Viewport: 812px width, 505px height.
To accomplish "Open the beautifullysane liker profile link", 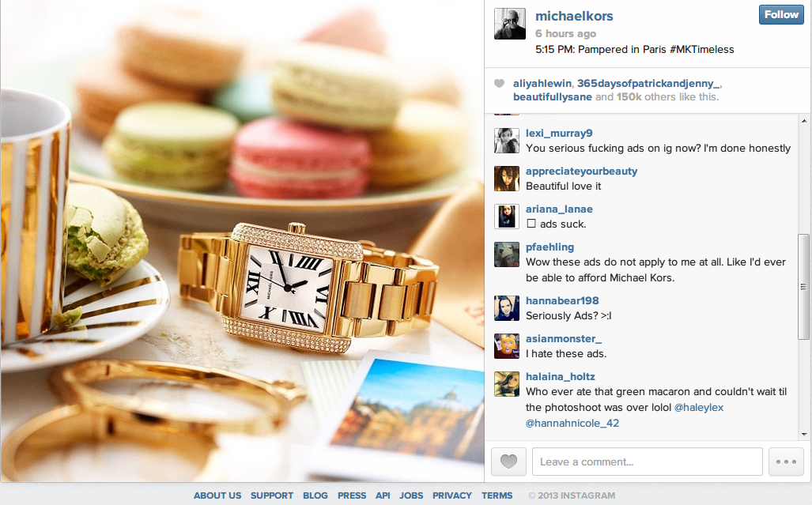I will coord(552,96).
